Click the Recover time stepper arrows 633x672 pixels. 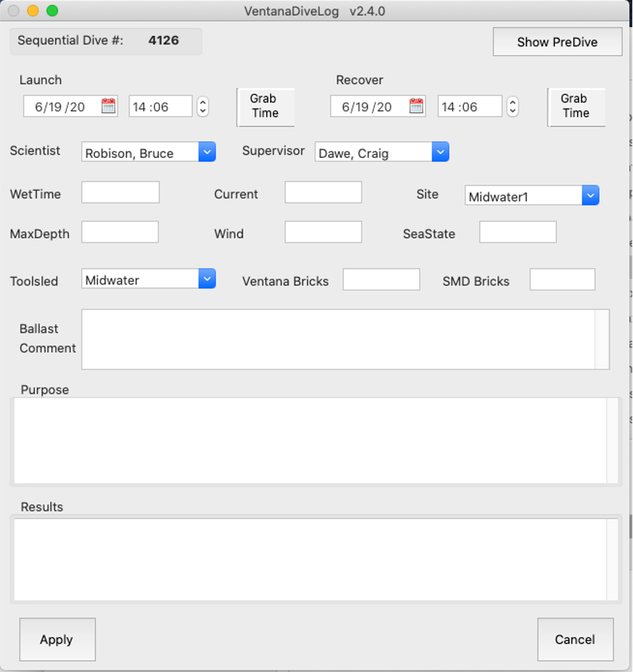pos(512,107)
